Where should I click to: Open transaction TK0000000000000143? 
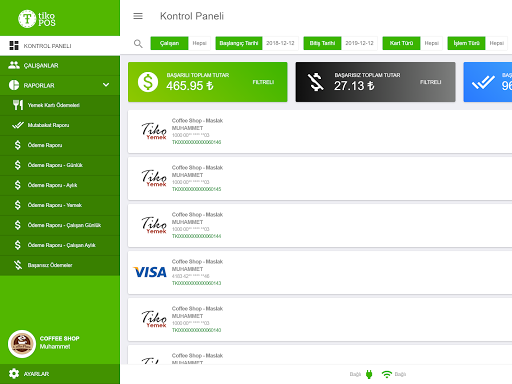(196, 283)
